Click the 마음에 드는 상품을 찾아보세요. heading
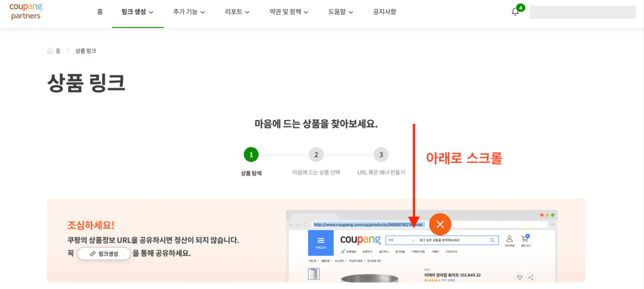644x289 pixels. (316, 123)
